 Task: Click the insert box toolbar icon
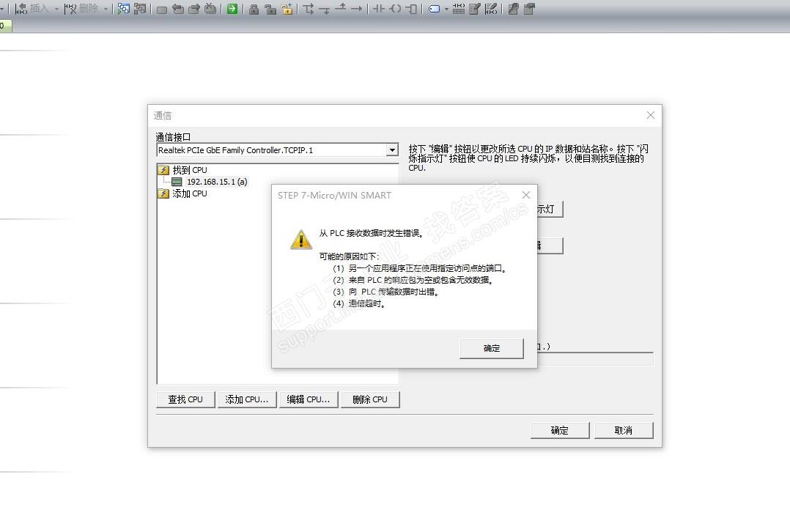point(412,9)
